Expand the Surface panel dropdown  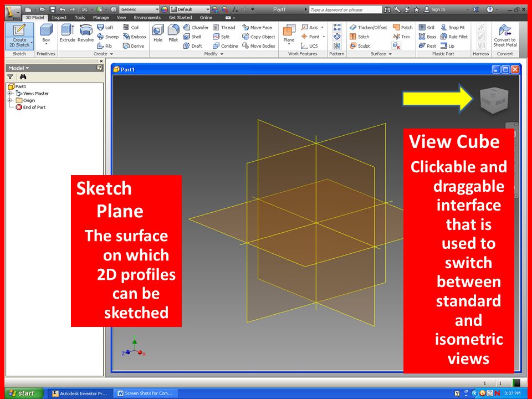[381, 54]
